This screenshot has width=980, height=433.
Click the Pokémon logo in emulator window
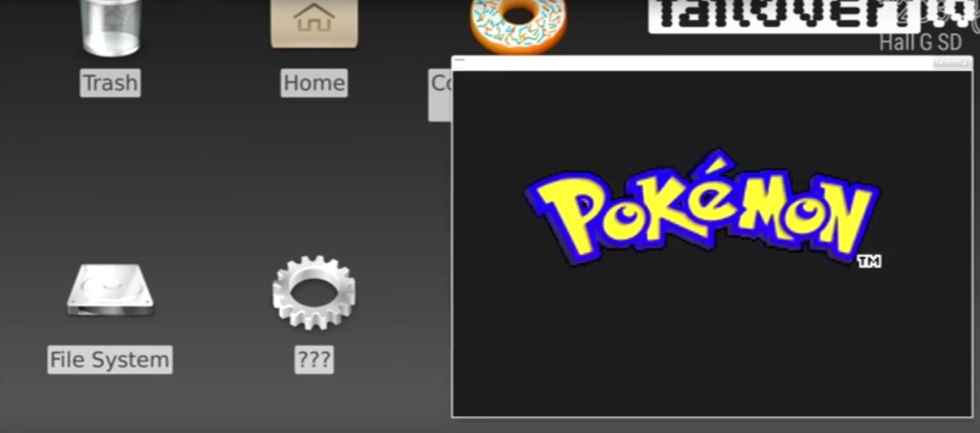704,208
